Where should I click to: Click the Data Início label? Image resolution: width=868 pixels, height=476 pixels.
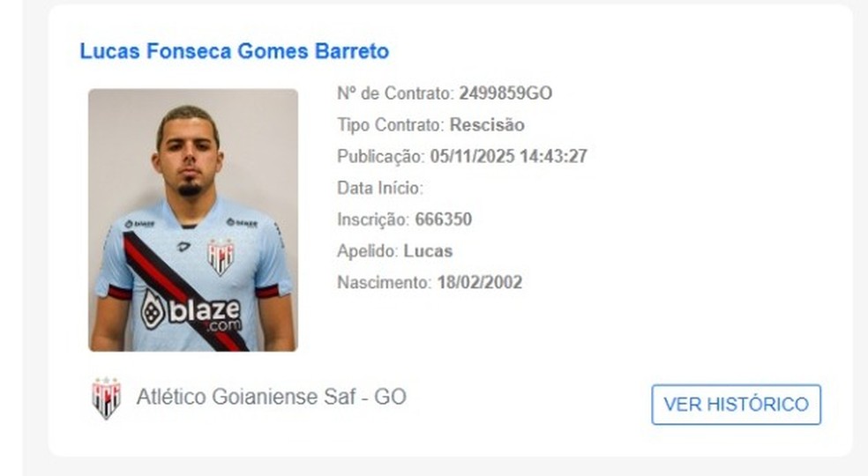(x=380, y=188)
